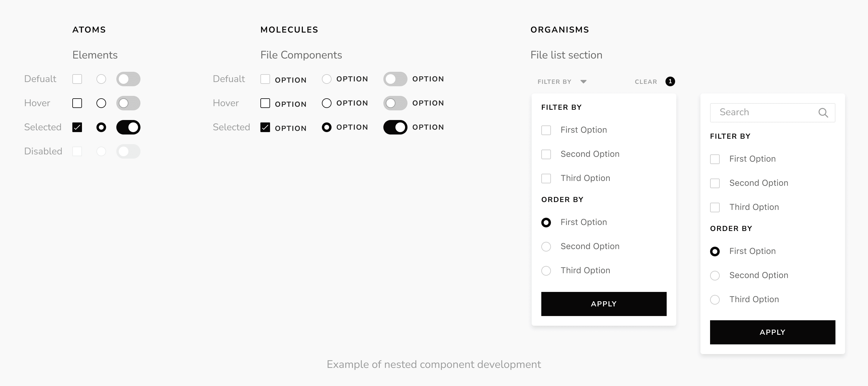This screenshot has width=868, height=386.
Task: Click the Hover state radio button in Atoms
Action: 101,103
